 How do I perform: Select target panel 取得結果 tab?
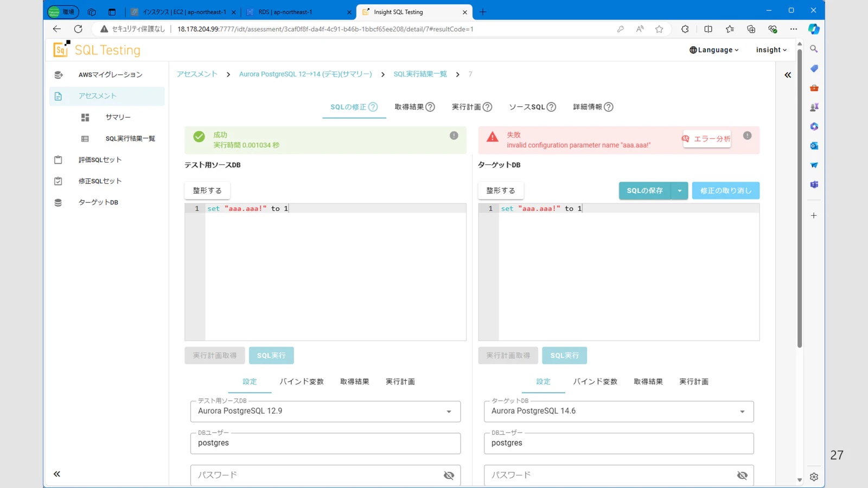(648, 382)
